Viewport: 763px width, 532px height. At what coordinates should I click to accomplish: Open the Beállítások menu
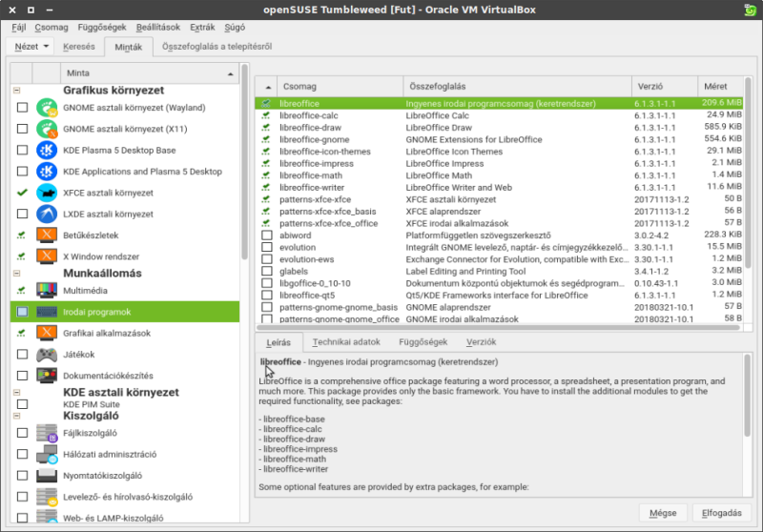pyautogui.click(x=158, y=28)
